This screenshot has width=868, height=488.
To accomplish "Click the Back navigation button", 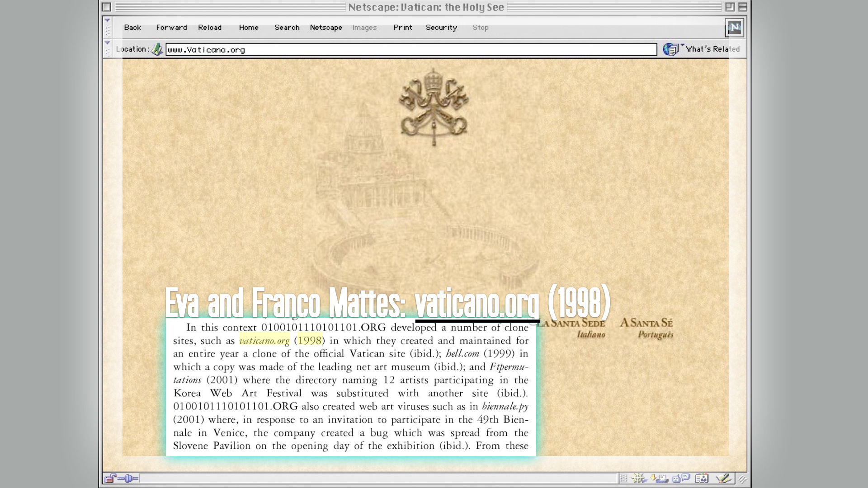I will click(x=132, y=28).
